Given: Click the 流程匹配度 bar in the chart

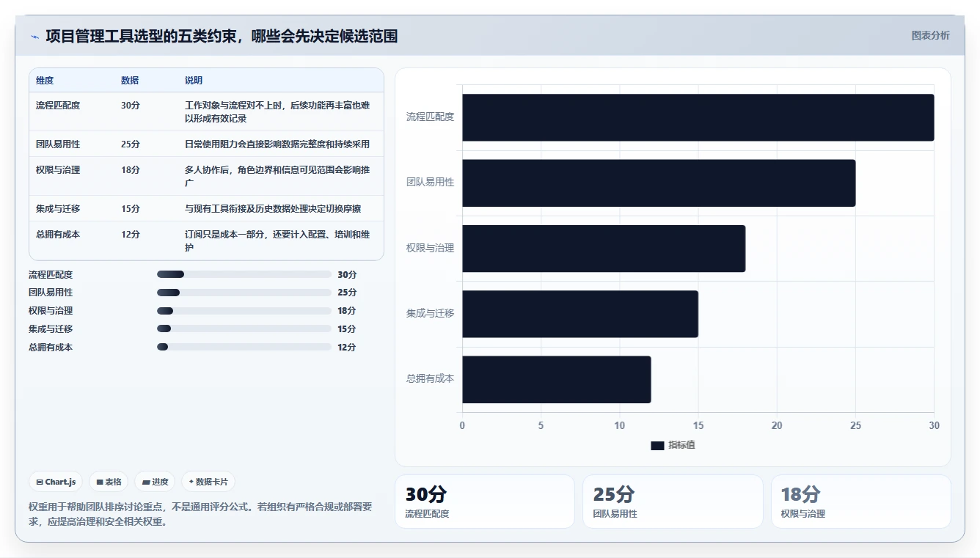Looking at the screenshot, I should coord(698,117).
